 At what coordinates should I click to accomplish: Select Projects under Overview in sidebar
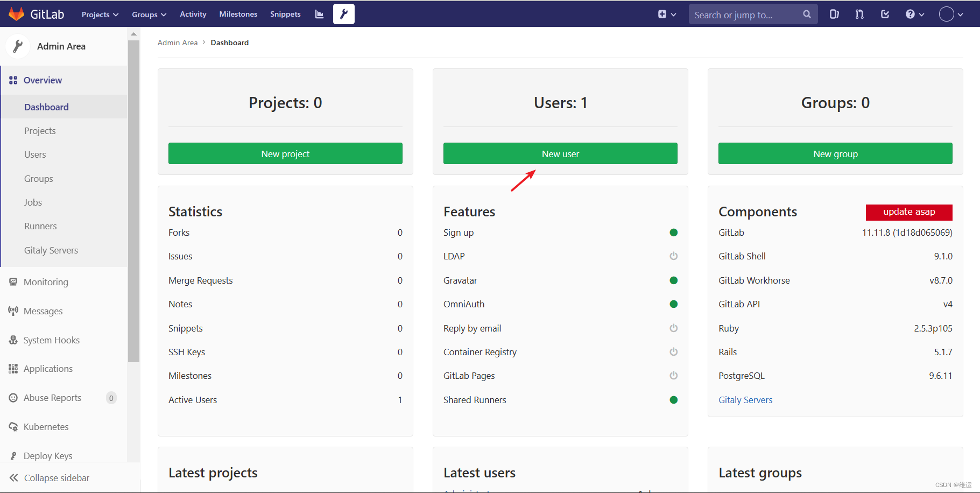click(40, 131)
